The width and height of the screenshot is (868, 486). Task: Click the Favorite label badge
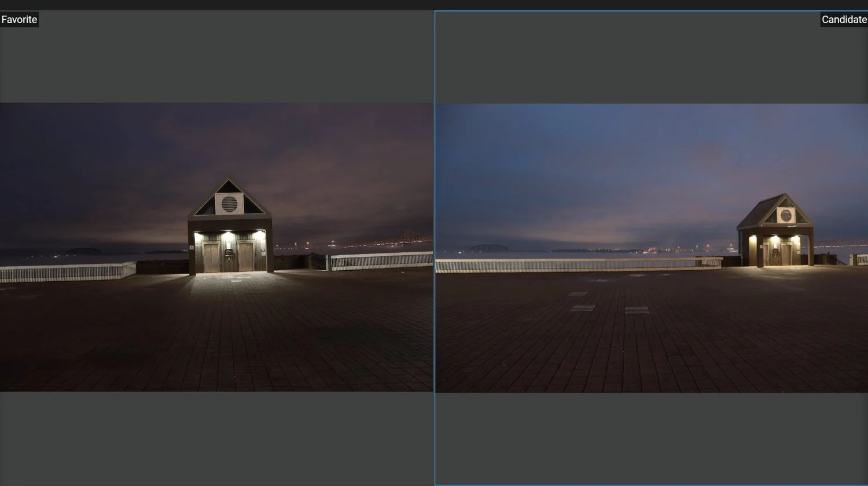click(x=19, y=19)
